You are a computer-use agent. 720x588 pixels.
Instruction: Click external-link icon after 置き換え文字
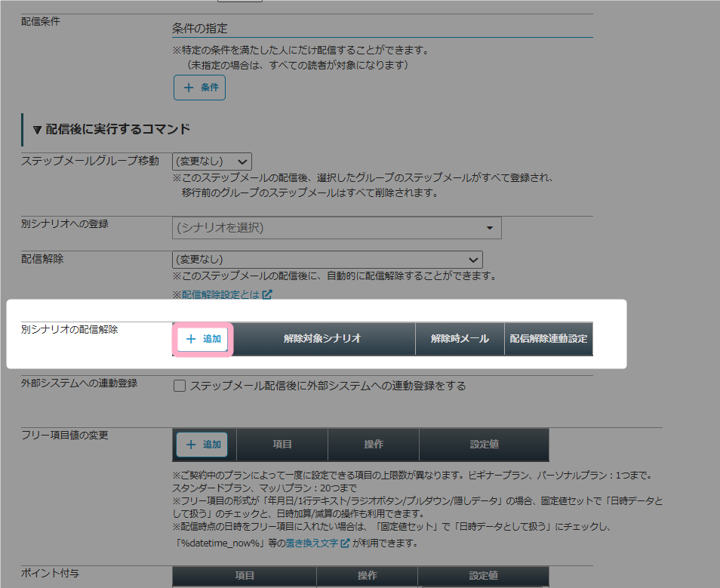[x=345, y=543]
